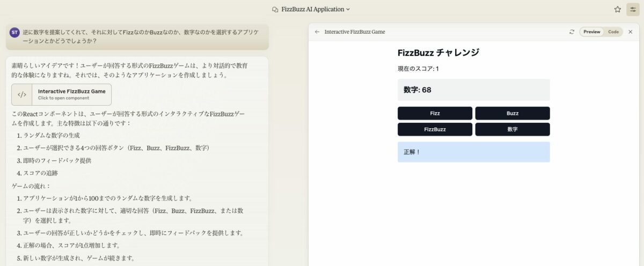
Task: Click the 数字: 68 display box
Action: tap(474, 90)
